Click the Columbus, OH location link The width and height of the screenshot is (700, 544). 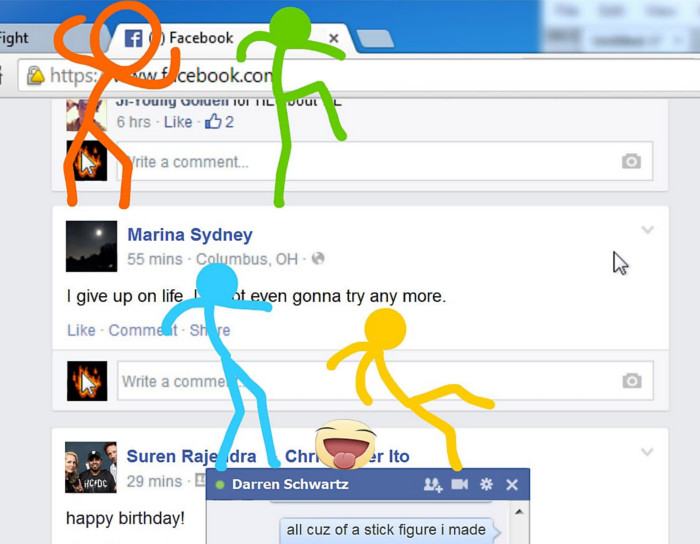tap(246, 259)
